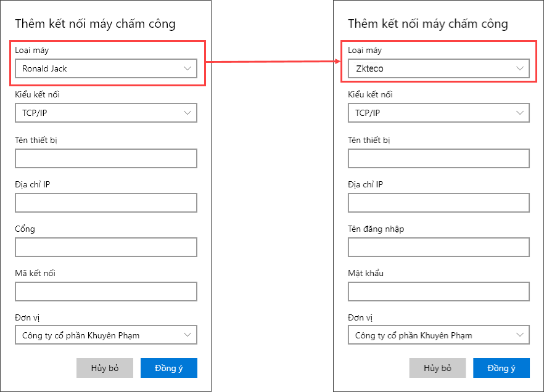The image size is (544, 392).
Task: Open the Zkteco machine type dropdown
Action: tap(439, 68)
